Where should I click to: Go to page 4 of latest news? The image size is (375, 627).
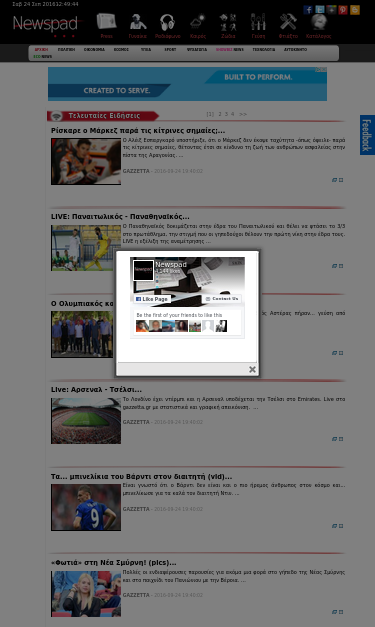(x=232, y=114)
